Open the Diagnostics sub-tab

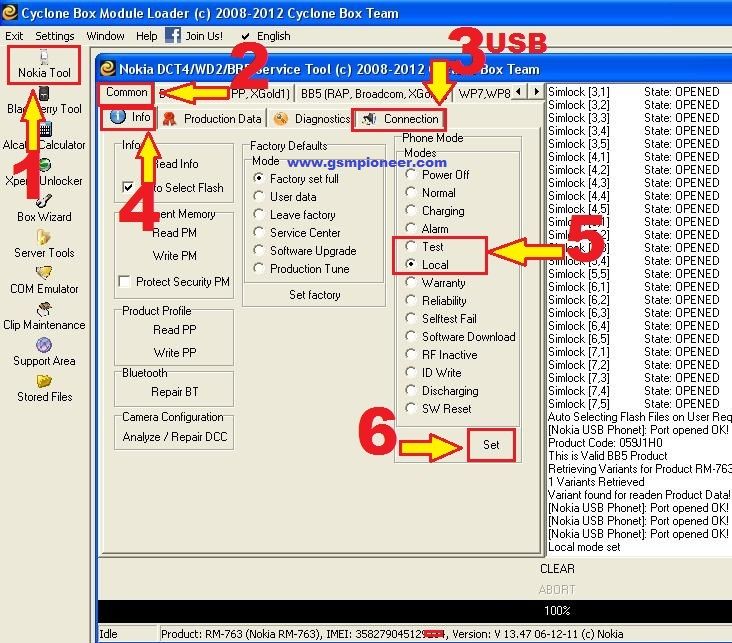311,119
